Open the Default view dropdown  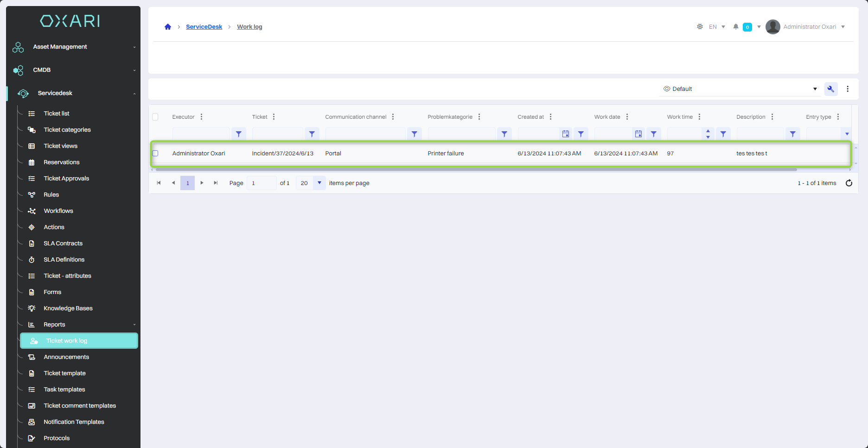pyautogui.click(x=740, y=89)
